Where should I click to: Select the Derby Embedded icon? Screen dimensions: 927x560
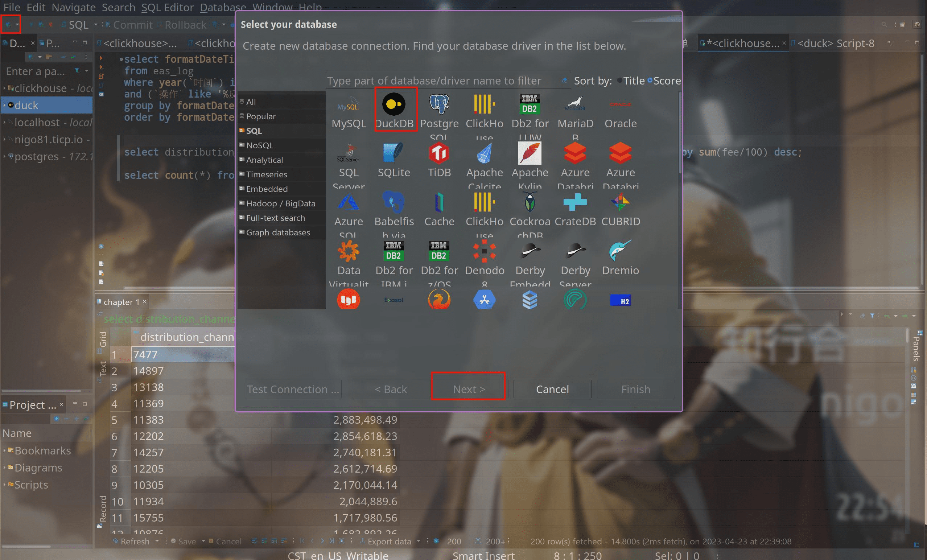tap(530, 251)
